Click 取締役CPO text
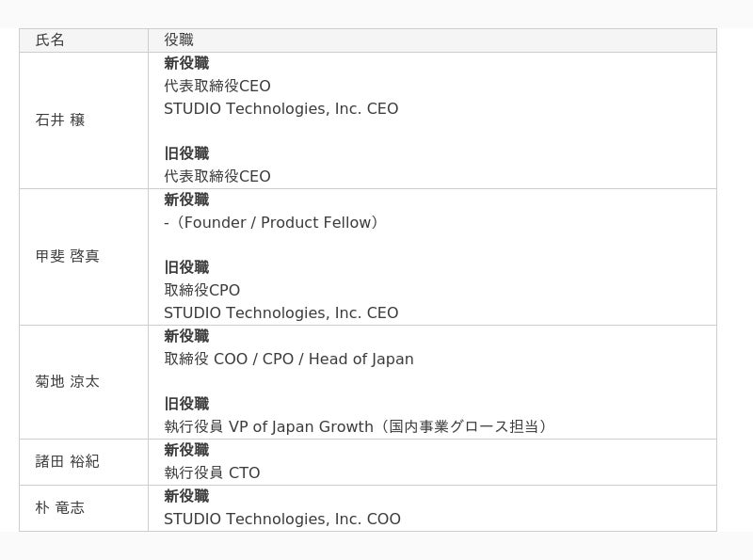Viewport: 753px width, 560px height. click(x=202, y=291)
